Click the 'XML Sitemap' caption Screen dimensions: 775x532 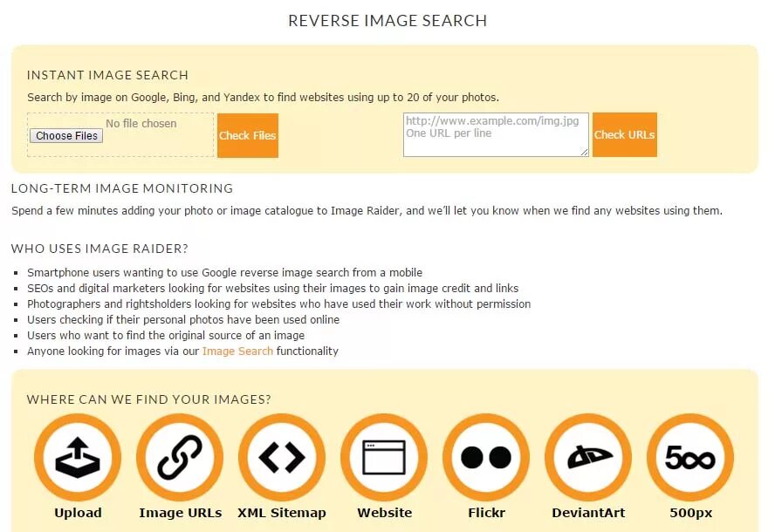(282, 513)
